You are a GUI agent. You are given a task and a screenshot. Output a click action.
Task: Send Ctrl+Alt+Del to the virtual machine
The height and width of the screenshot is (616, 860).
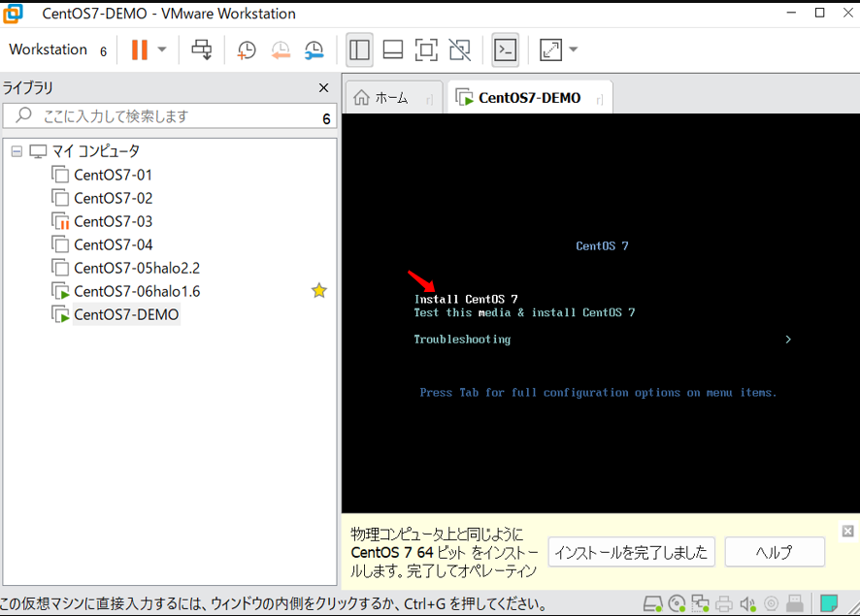tap(201, 49)
